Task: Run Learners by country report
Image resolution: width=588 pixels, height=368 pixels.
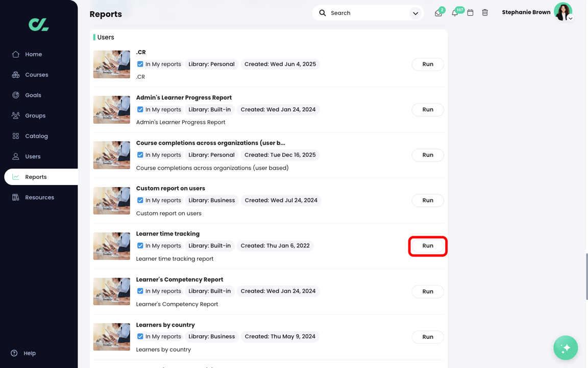Action: [428, 337]
